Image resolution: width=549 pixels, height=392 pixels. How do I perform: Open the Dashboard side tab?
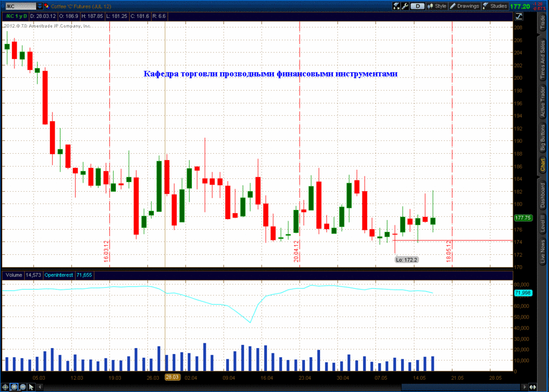(x=543, y=195)
